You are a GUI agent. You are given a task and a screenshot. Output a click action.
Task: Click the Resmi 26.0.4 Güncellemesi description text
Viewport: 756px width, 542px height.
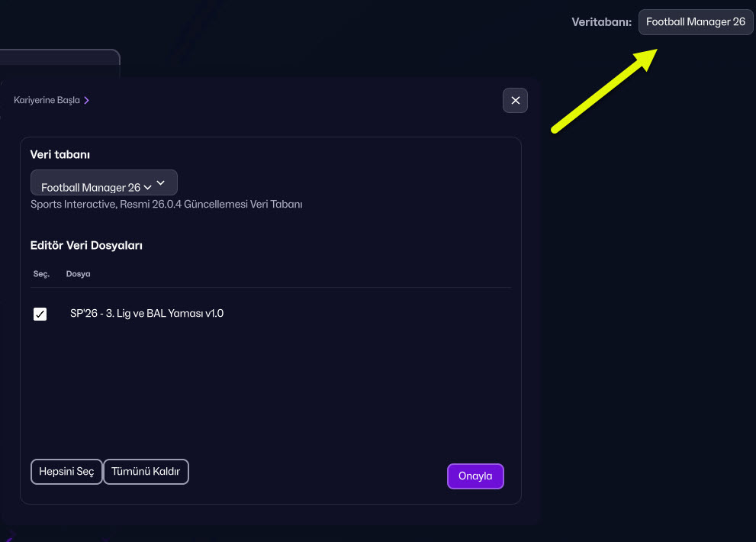[x=166, y=205]
